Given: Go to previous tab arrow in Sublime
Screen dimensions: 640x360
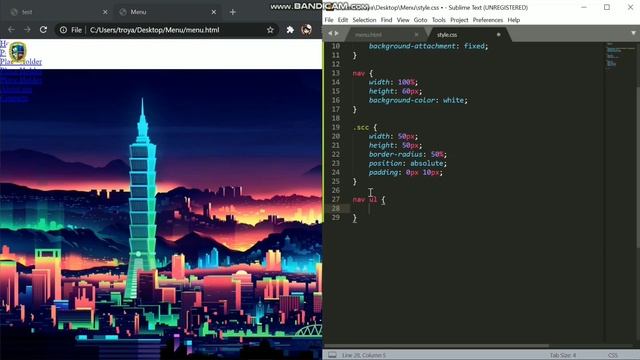Looking at the screenshot, I should coord(330,33).
